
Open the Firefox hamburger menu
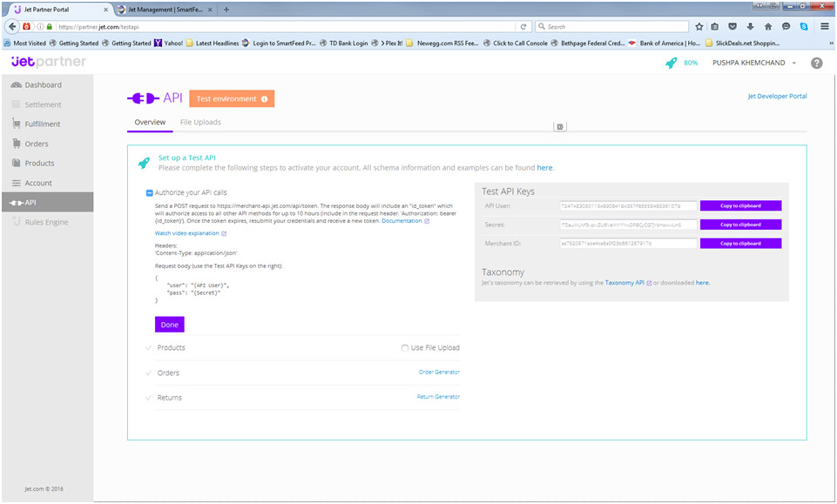pos(825,26)
